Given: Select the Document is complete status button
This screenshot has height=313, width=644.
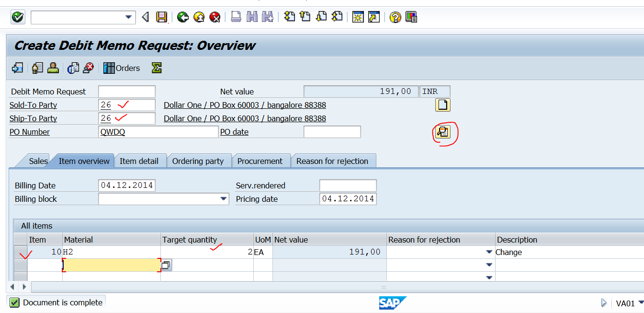Looking at the screenshot, I should coord(56,302).
